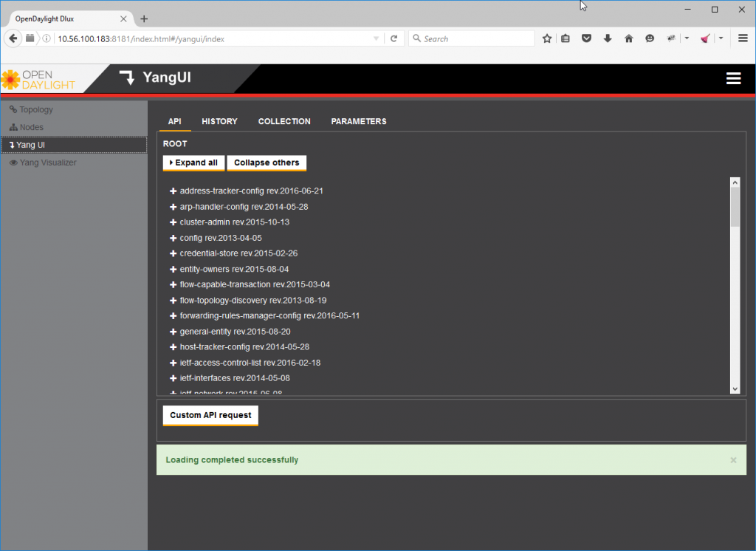This screenshot has height=551, width=756.
Task: Open Firefox downloads with the arrow icon
Action: [607, 38]
